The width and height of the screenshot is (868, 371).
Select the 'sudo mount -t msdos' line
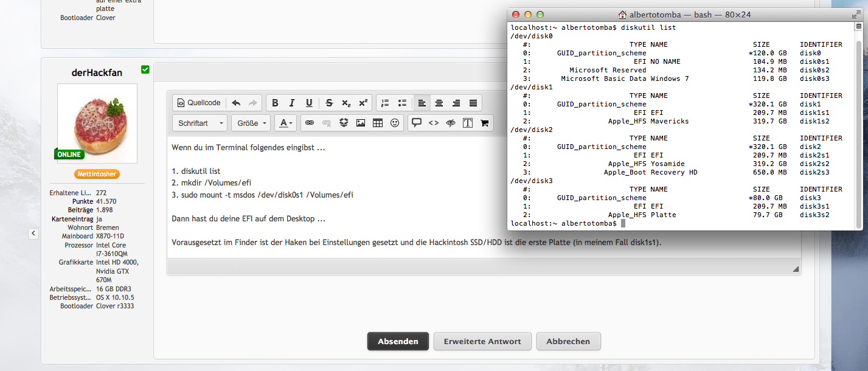coord(262,195)
